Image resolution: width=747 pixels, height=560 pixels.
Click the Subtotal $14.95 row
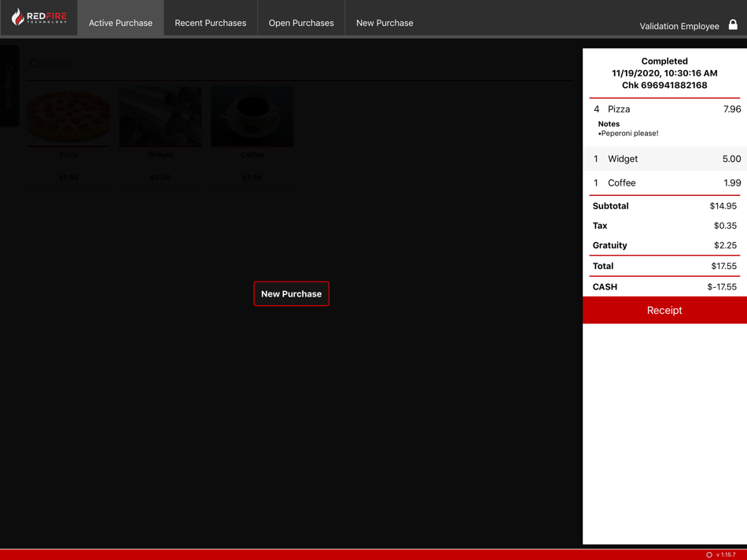[x=664, y=206]
